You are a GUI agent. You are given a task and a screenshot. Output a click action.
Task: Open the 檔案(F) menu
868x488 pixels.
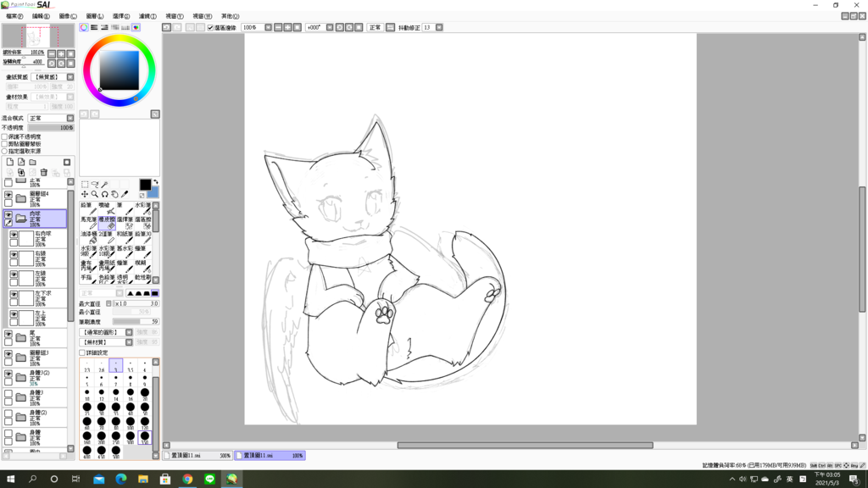click(x=14, y=16)
